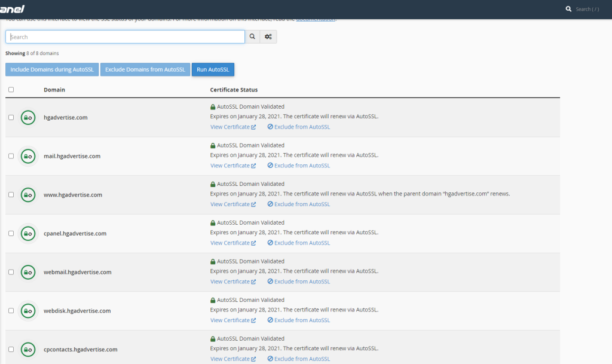Toggle the select-all domains checkbox in header
This screenshot has width=612, height=364.
[x=11, y=90]
